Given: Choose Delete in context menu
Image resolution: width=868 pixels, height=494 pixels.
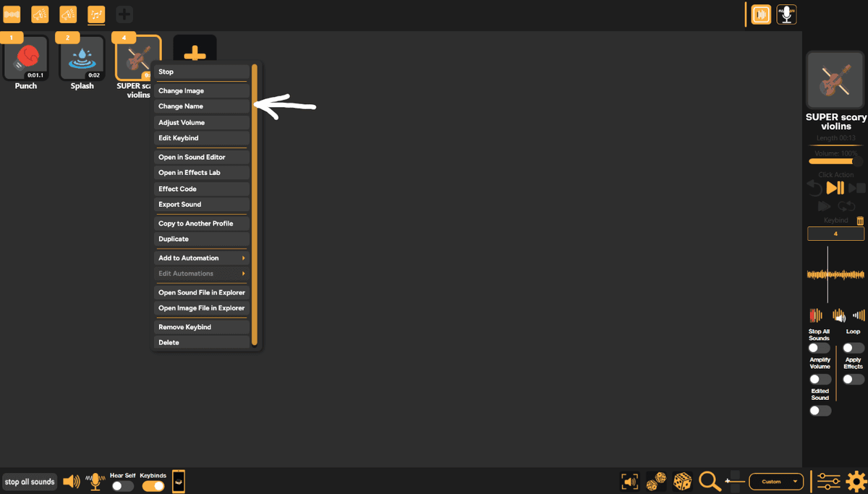Looking at the screenshot, I should (202, 343).
